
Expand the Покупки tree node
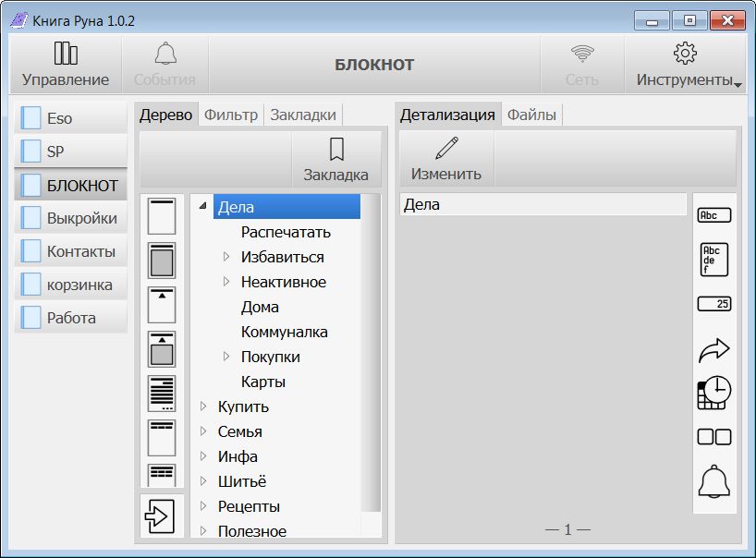tap(226, 356)
